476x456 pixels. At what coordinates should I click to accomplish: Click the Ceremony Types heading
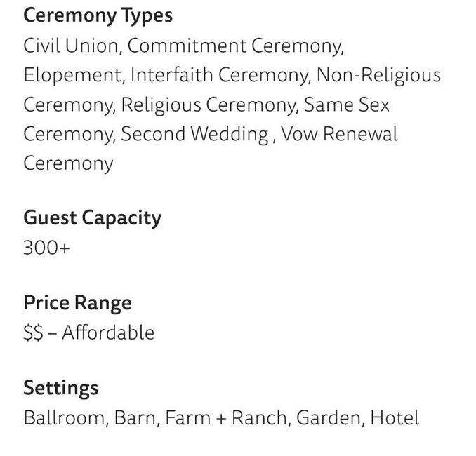98,15
